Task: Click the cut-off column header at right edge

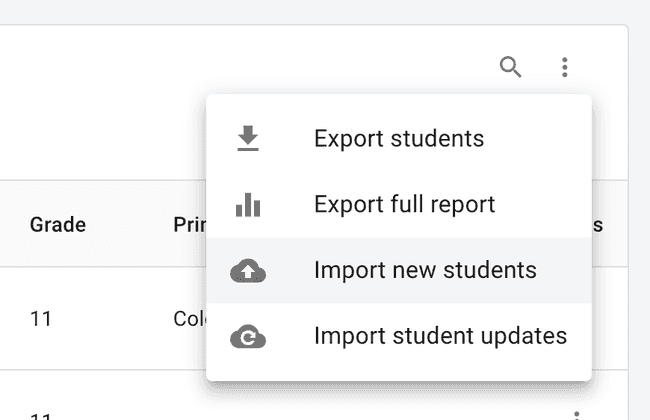Action: (598, 224)
